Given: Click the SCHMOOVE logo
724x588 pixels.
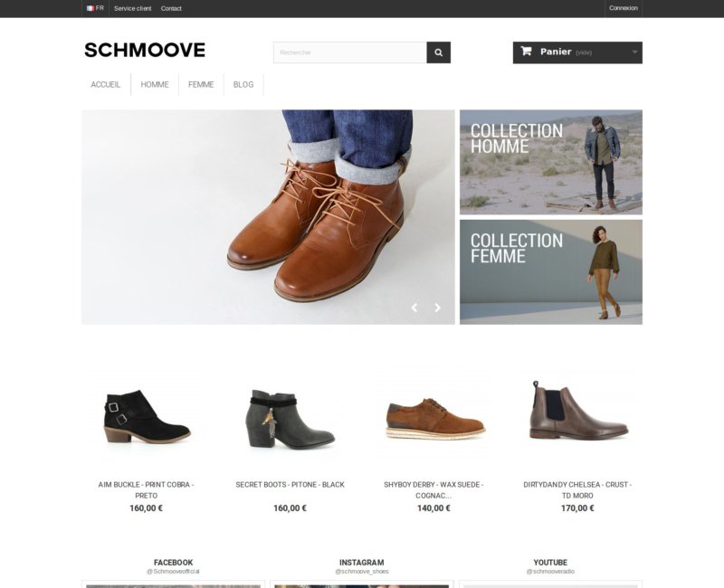Looking at the screenshot, I should pos(145,51).
